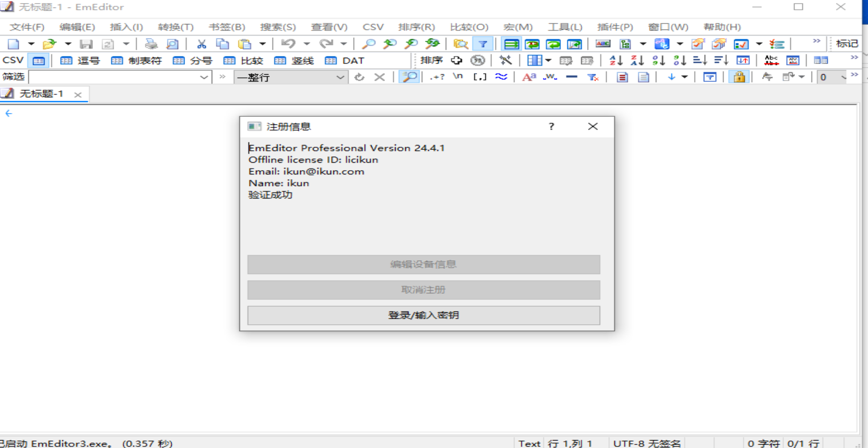Image resolution: width=868 pixels, height=448 pixels.
Task: Click the Print icon in toolbar
Action: 151,44
